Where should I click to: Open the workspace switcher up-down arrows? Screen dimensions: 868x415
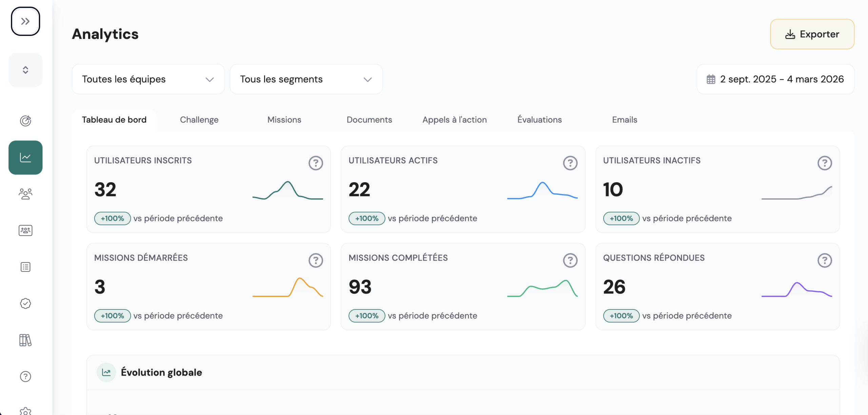click(x=25, y=70)
